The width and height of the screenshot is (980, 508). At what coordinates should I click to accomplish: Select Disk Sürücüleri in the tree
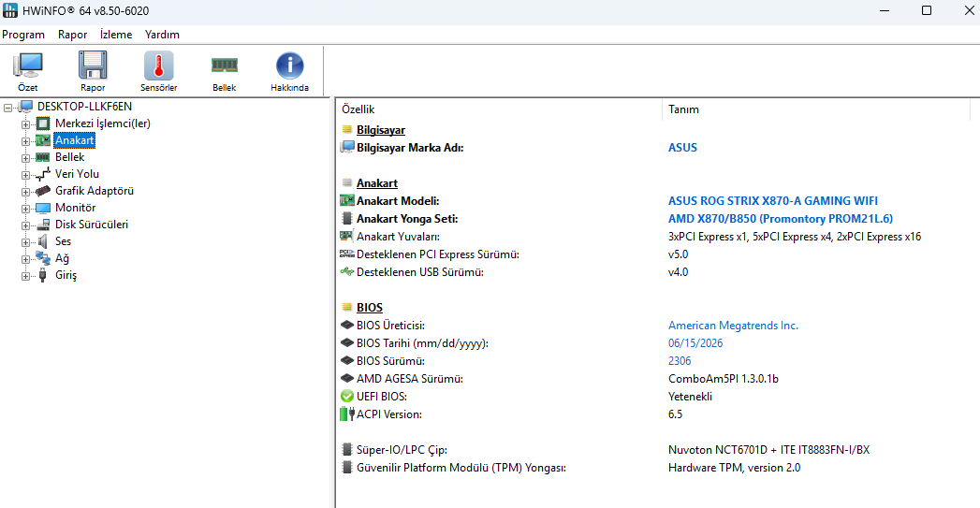click(x=91, y=225)
